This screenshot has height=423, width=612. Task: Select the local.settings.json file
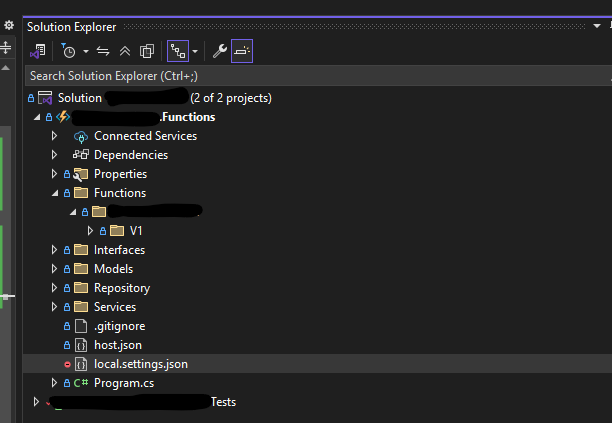click(x=141, y=364)
